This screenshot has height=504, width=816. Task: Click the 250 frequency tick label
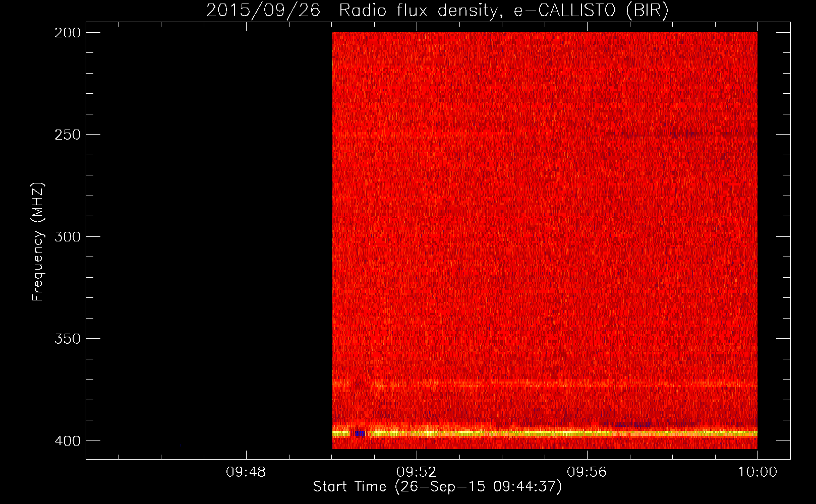67,135
